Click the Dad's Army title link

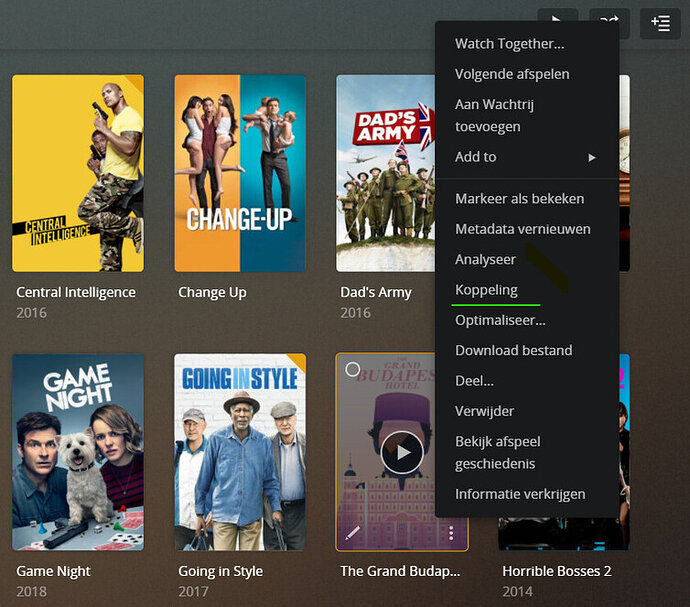click(376, 293)
